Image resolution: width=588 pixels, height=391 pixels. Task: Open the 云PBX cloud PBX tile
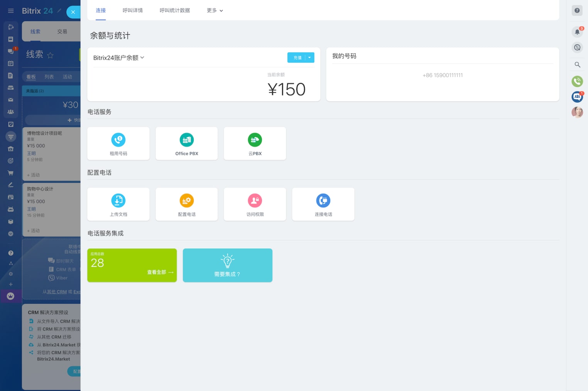tap(255, 143)
